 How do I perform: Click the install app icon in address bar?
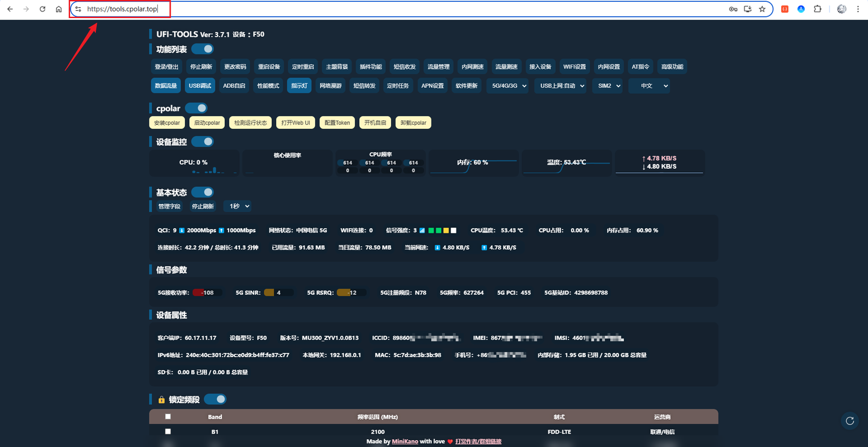(748, 9)
